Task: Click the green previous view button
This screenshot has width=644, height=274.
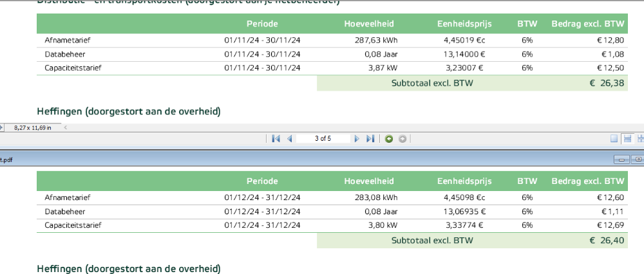Action: [389, 139]
